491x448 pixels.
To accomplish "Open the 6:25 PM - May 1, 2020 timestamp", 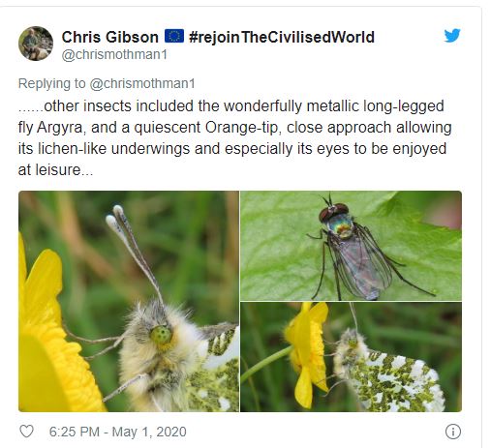I will point(118,432).
